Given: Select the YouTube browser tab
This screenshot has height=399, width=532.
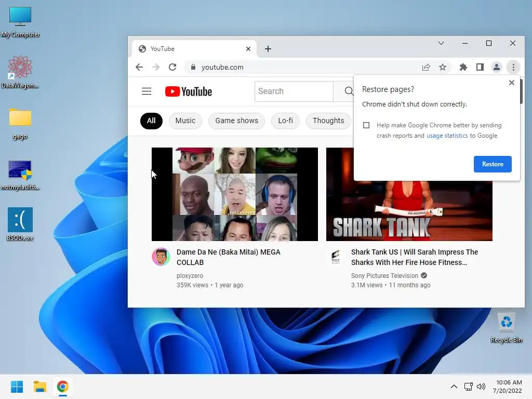Looking at the screenshot, I should point(194,49).
